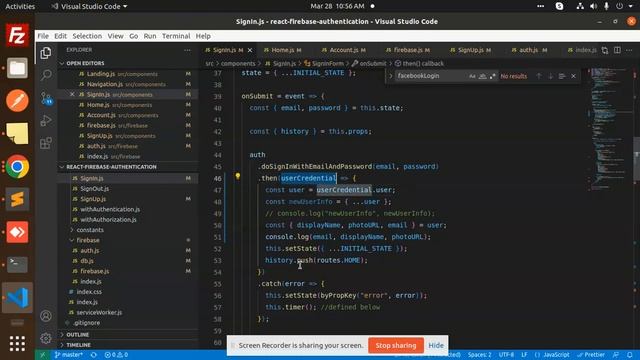Click the code minimap
This screenshot has width=640, height=360.
[x=610, y=131]
